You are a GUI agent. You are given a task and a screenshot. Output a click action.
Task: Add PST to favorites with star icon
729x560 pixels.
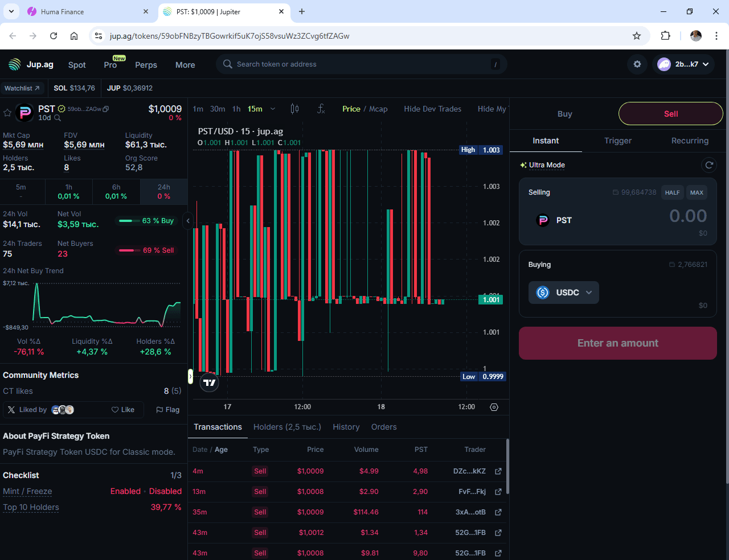pyautogui.click(x=7, y=113)
